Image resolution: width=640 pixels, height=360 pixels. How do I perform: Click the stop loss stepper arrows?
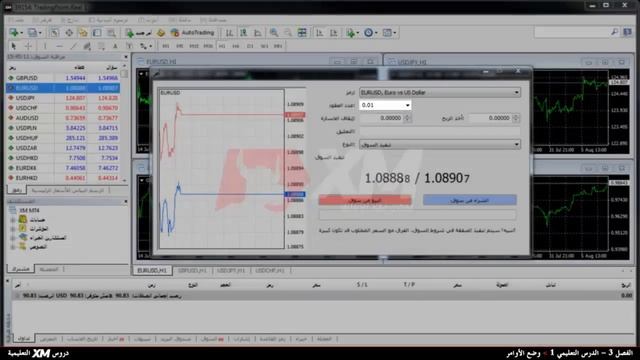point(407,118)
